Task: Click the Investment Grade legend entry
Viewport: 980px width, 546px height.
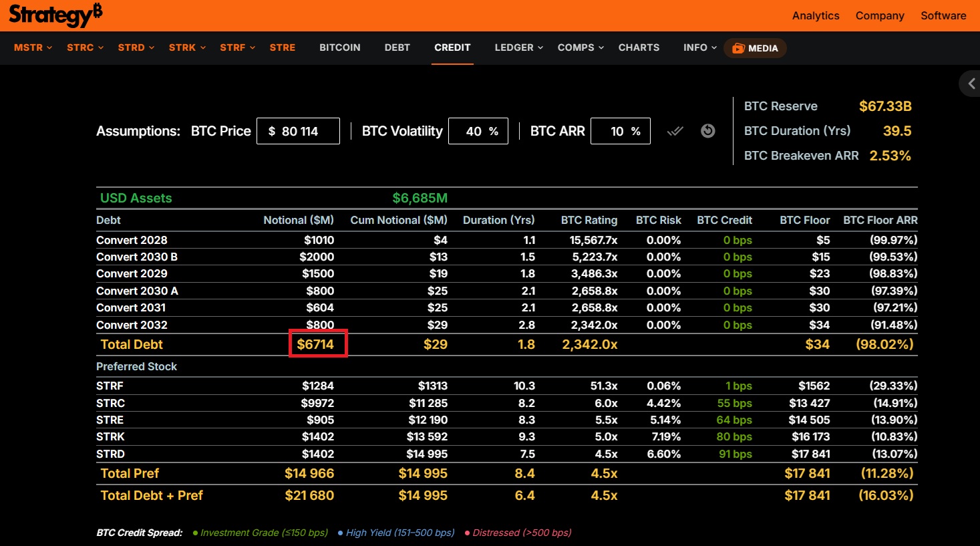Action: (261, 533)
